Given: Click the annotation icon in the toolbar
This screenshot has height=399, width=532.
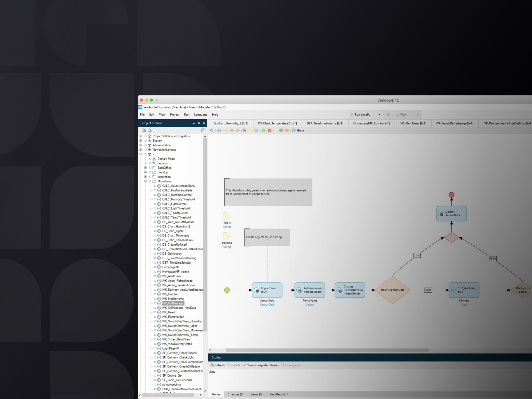Looking at the screenshot, I should (244, 130).
